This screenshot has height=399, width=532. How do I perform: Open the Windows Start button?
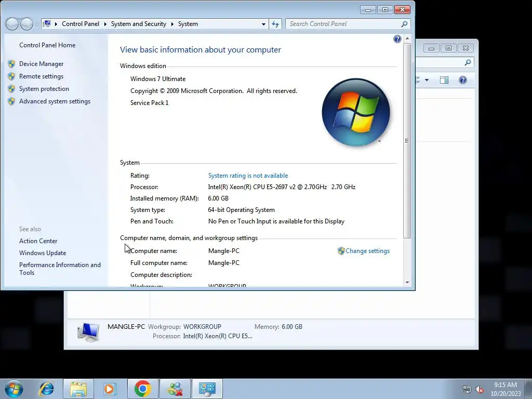click(x=14, y=389)
